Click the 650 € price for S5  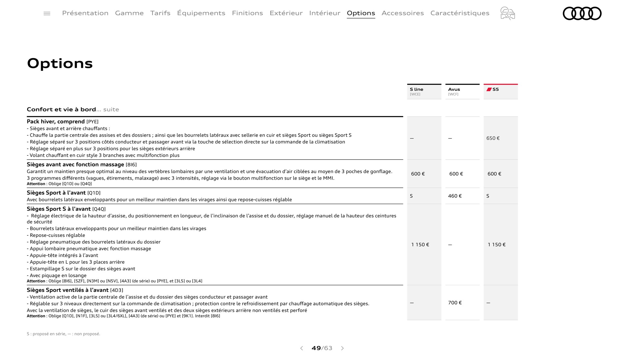493,138
